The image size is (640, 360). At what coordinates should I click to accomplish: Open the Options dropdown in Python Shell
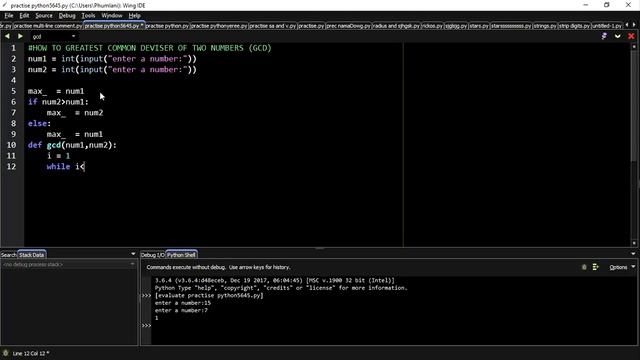tap(622, 267)
